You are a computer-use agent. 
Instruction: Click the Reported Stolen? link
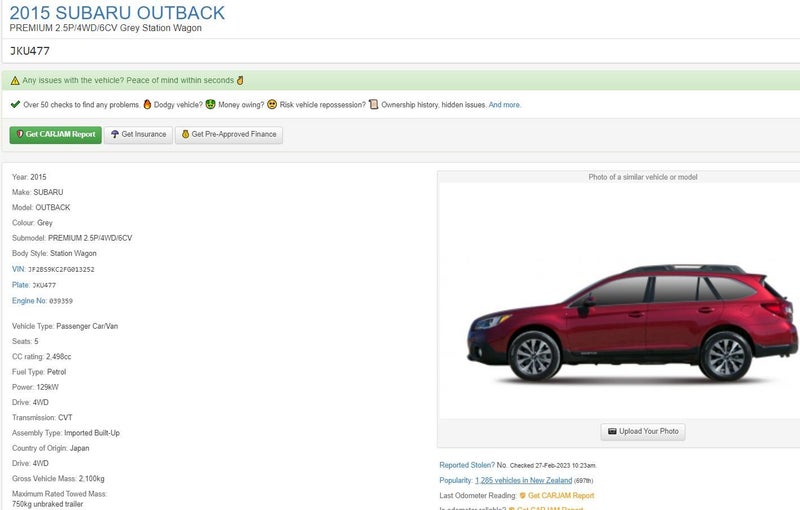(467, 465)
